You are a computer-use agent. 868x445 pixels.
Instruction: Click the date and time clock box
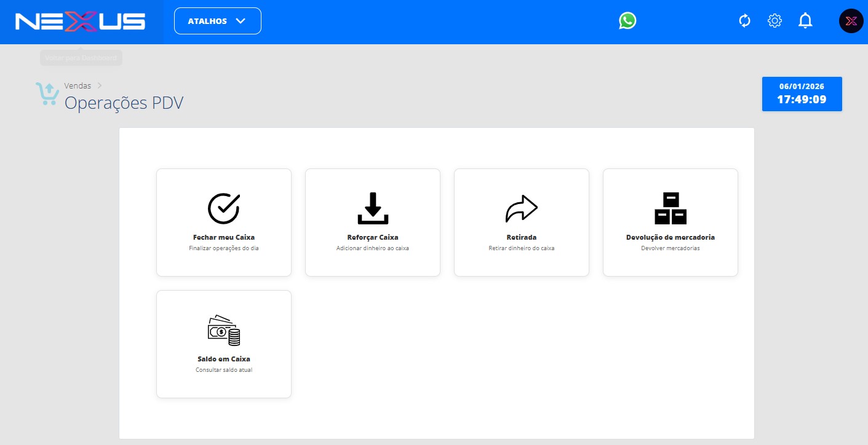click(802, 94)
